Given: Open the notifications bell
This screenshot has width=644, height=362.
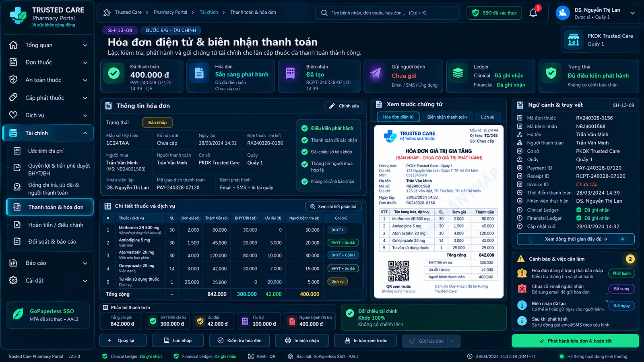Looking at the screenshot, I should pos(533,13).
